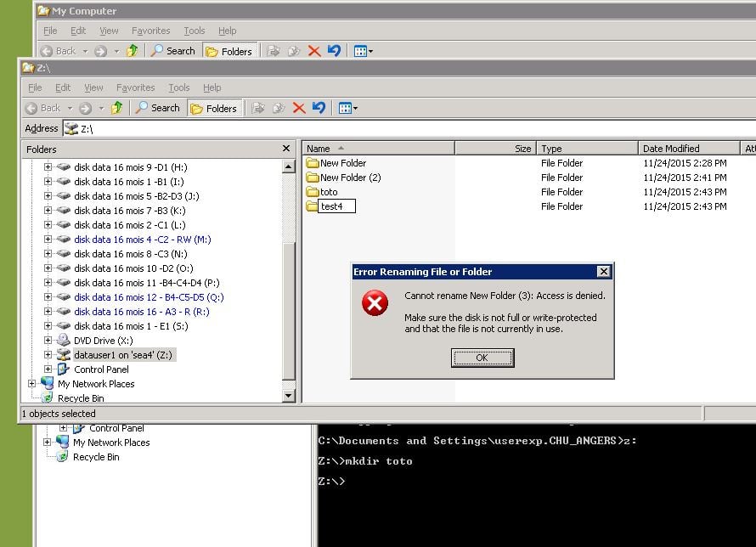
Task: Click Delete icon in My Computer toolbar
Action: click(x=314, y=51)
